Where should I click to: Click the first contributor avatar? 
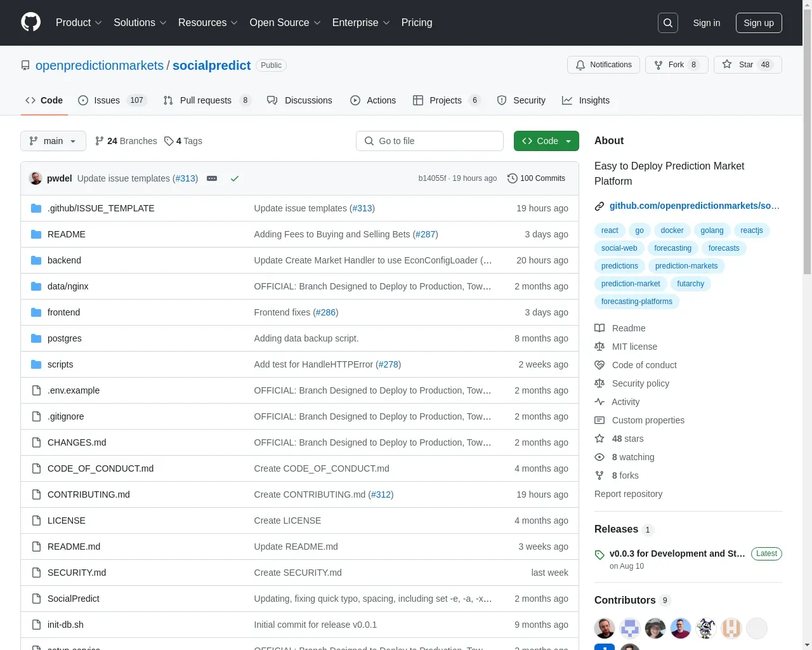605,628
